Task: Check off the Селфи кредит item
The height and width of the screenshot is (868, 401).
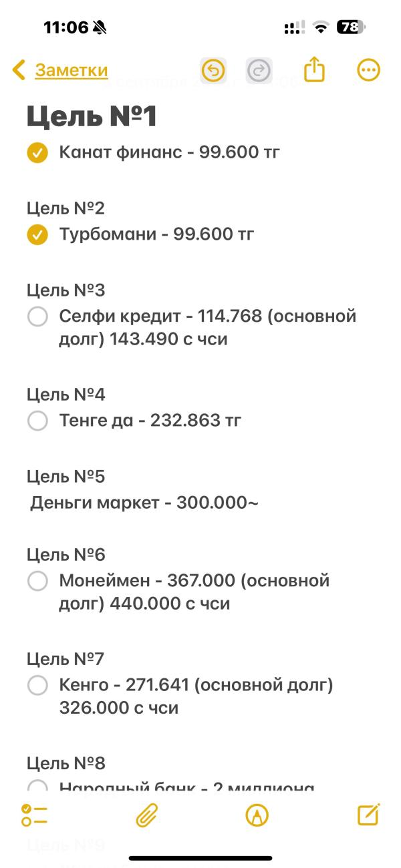Action: 37,316
